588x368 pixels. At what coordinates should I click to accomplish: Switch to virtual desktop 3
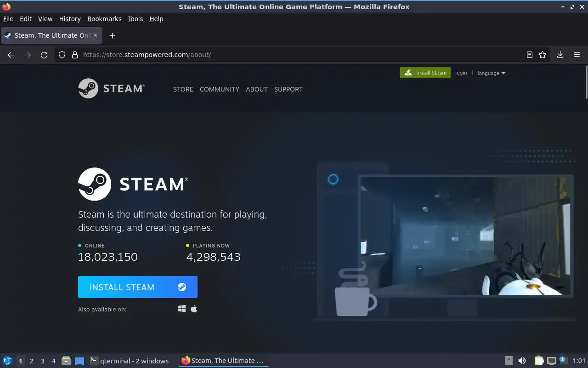(42, 361)
